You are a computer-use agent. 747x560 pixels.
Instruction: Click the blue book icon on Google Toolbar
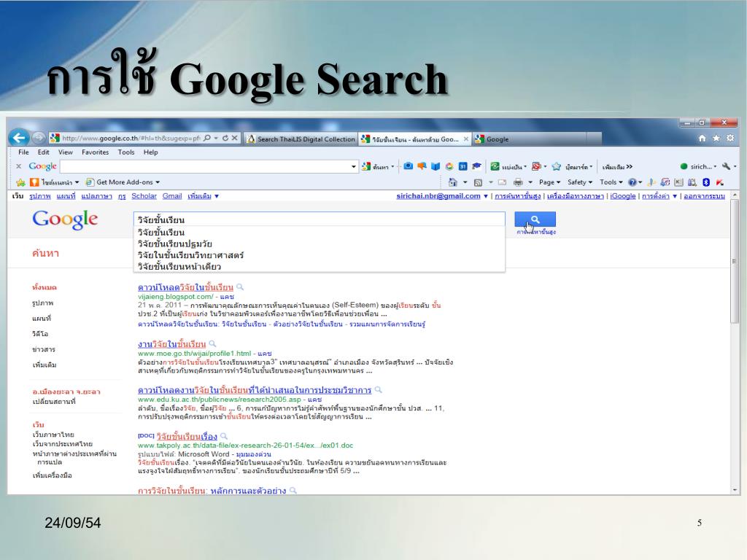click(x=436, y=166)
